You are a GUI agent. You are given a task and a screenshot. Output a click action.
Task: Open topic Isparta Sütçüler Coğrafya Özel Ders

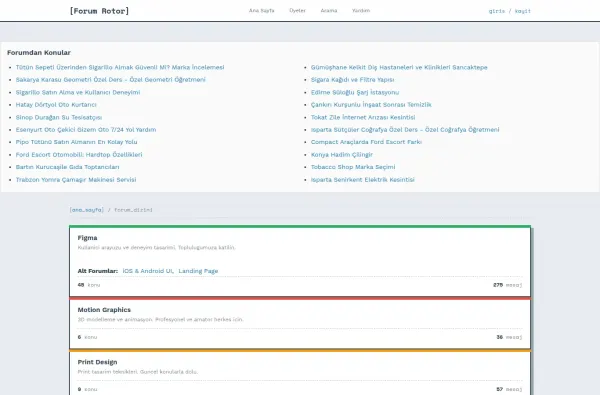(x=405, y=130)
